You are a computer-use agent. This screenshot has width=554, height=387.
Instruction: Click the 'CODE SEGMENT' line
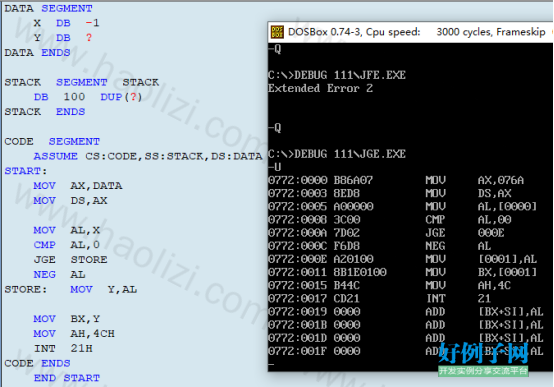tap(52, 141)
